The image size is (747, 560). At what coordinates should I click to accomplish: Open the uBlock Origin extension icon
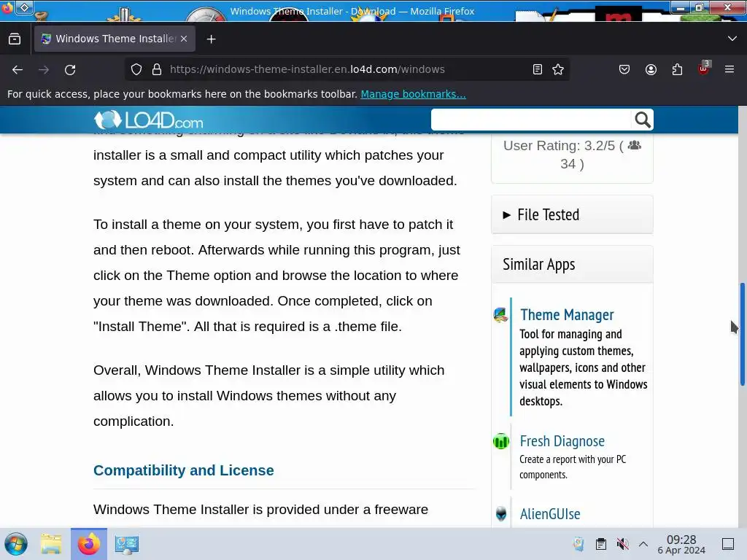tap(704, 69)
